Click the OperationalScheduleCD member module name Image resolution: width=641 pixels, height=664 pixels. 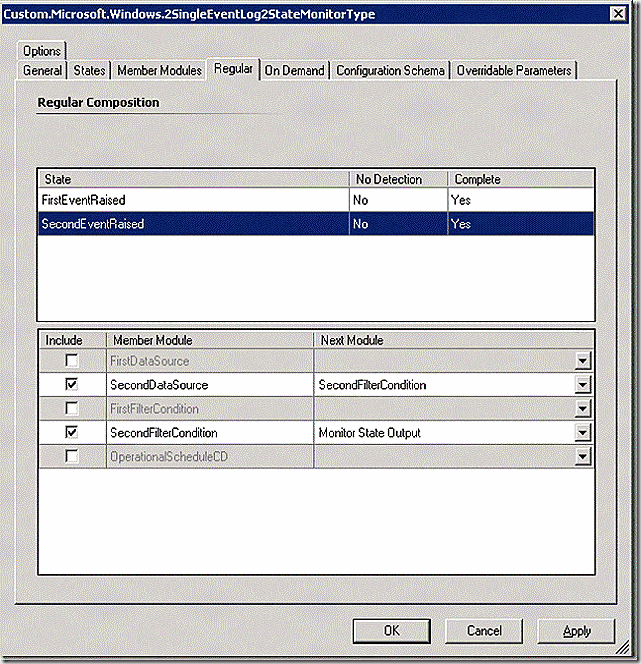click(169, 457)
